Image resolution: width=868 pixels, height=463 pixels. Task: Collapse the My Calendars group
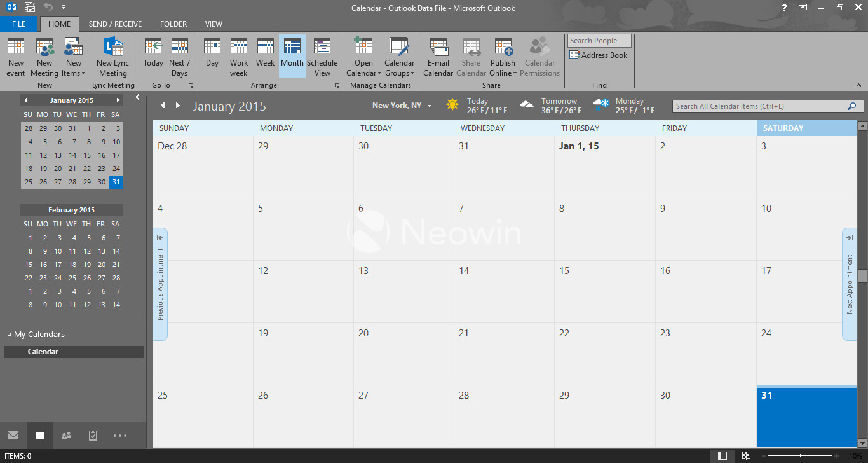[10, 335]
